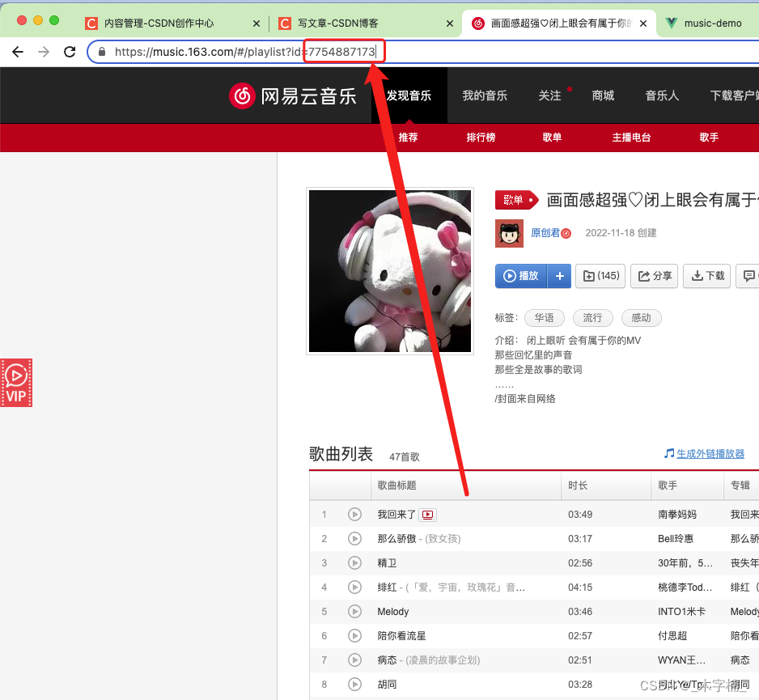Open the 音乐人 navigation item

coord(662,95)
